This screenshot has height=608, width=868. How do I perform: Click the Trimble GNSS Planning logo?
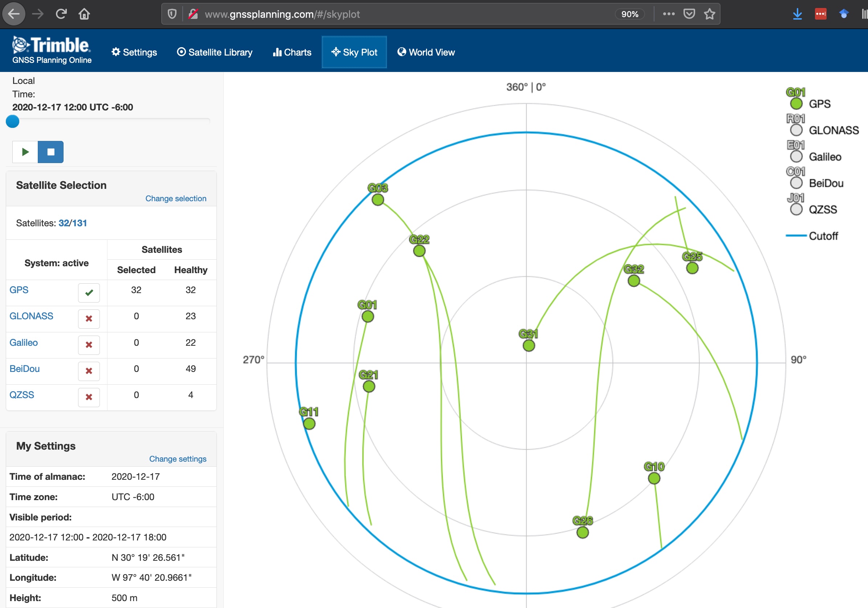click(52, 50)
